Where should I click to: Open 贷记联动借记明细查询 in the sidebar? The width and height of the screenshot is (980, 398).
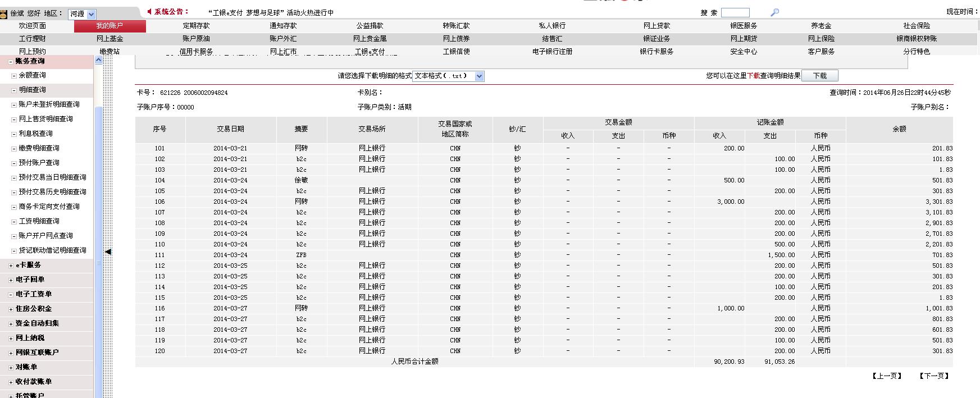click(x=52, y=250)
